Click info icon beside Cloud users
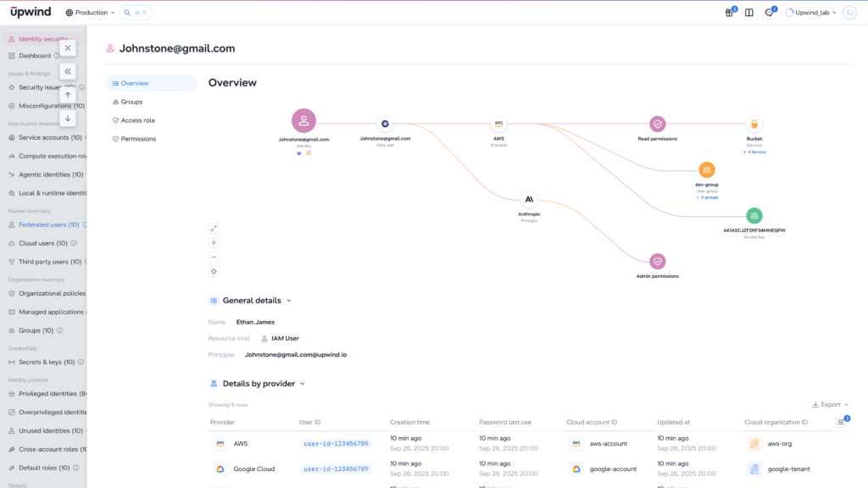This screenshot has height=488, width=868. (x=74, y=243)
